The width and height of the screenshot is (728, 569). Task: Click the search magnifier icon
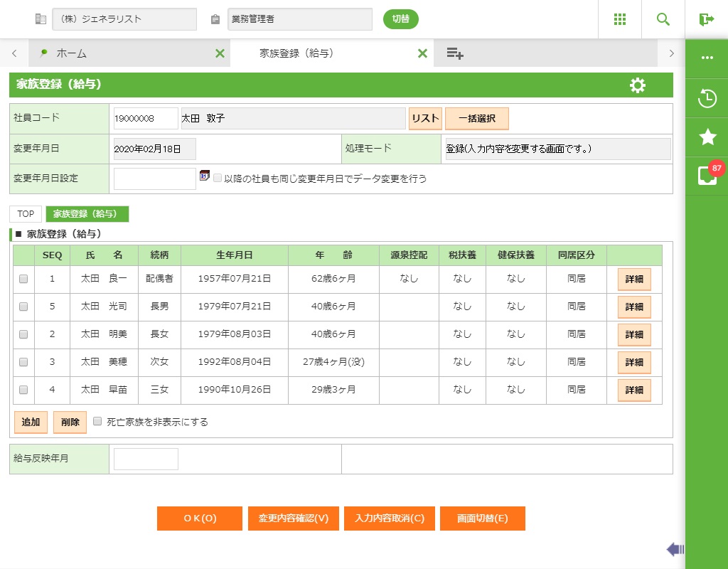(663, 19)
